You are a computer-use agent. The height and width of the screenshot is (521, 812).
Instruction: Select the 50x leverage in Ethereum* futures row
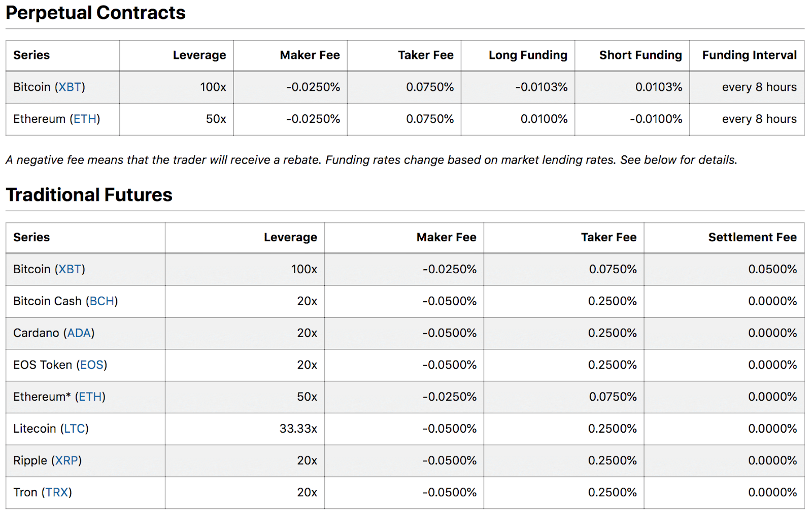click(x=307, y=397)
